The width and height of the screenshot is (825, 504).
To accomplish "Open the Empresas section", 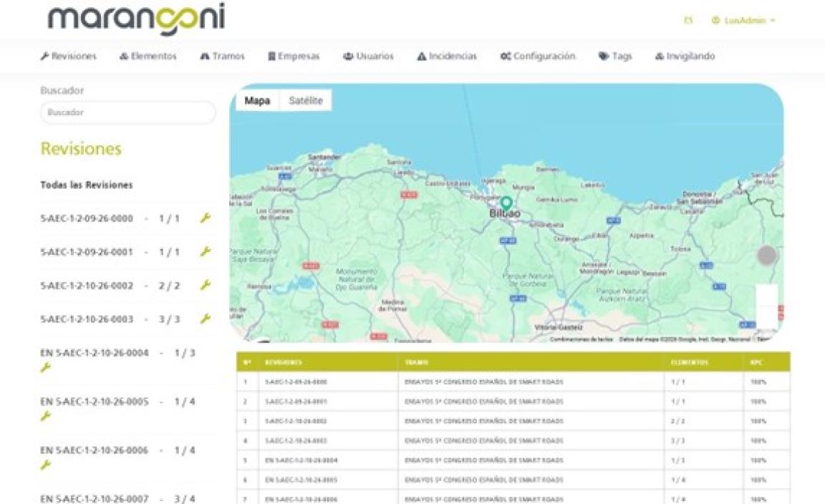I will point(294,56).
